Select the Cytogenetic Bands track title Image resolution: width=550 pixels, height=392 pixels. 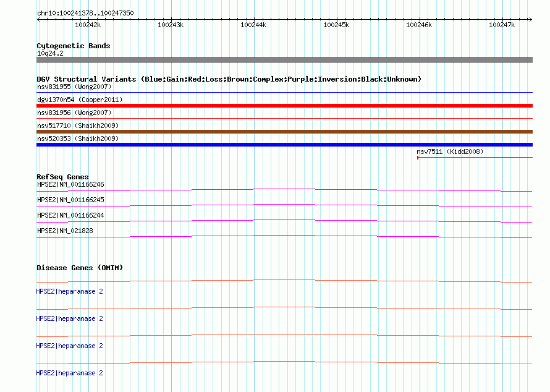[x=74, y=46]
